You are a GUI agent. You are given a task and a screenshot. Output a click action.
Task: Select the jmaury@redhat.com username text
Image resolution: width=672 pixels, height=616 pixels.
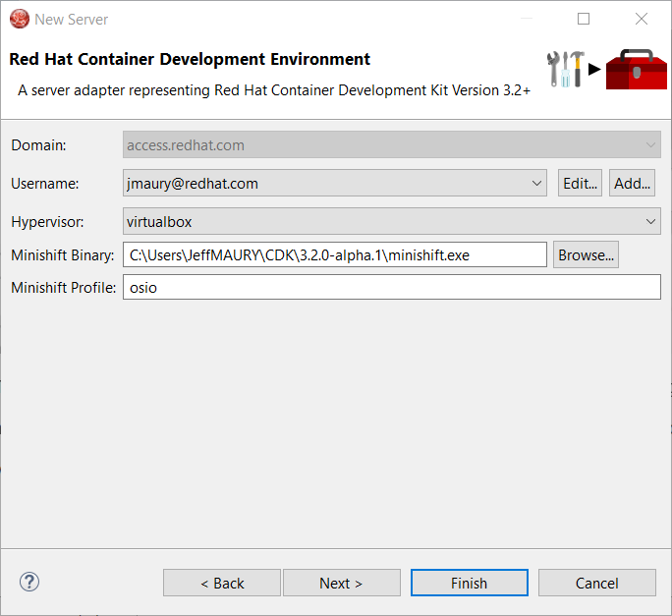coord(195,183)
